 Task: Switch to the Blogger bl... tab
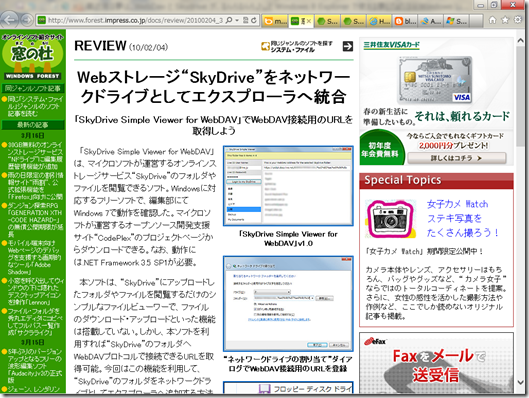point(406,21)
